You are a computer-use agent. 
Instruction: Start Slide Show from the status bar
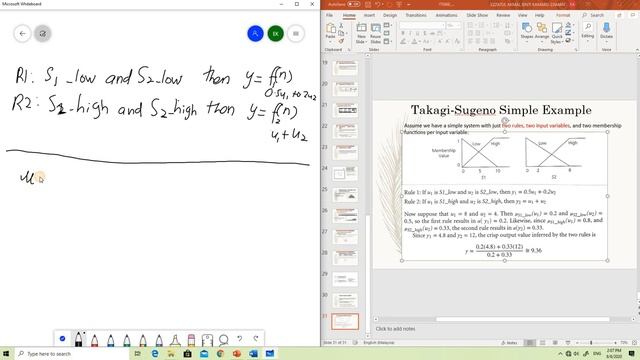click(x=568, y=343)
